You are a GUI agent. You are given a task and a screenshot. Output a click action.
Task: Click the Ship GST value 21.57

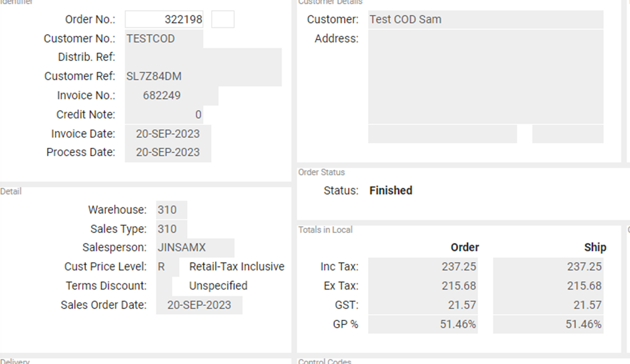click(x=548, y=305)
